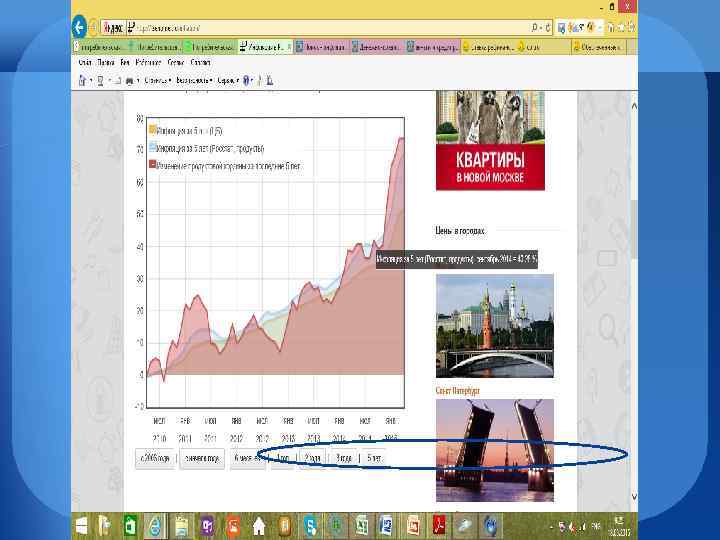Switch to the first green browser tab

[99, 46]
